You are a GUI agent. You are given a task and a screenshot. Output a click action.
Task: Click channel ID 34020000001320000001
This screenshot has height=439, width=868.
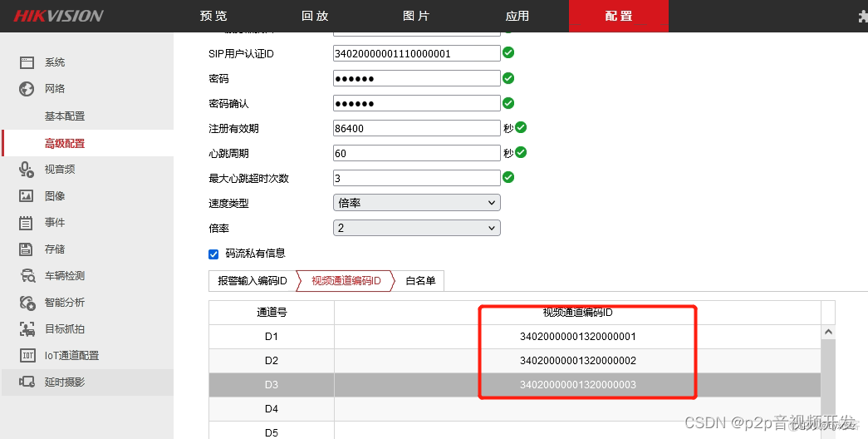[578, 337]
